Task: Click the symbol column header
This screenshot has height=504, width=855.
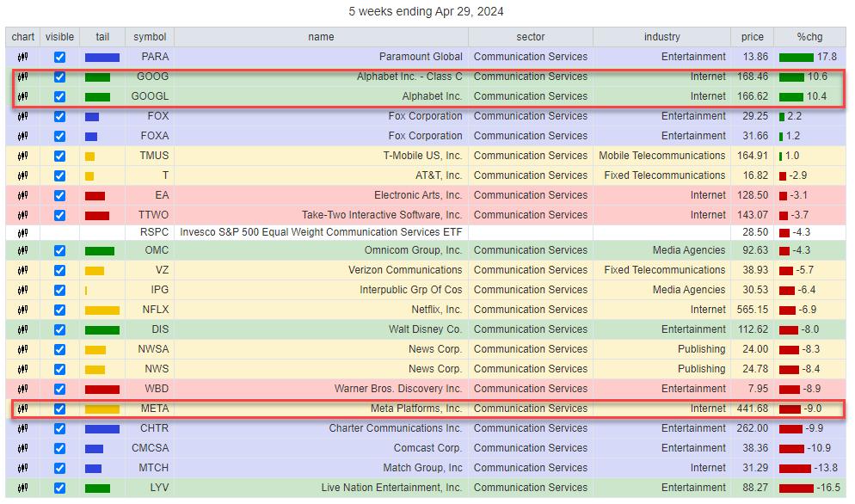Action: 149,37
